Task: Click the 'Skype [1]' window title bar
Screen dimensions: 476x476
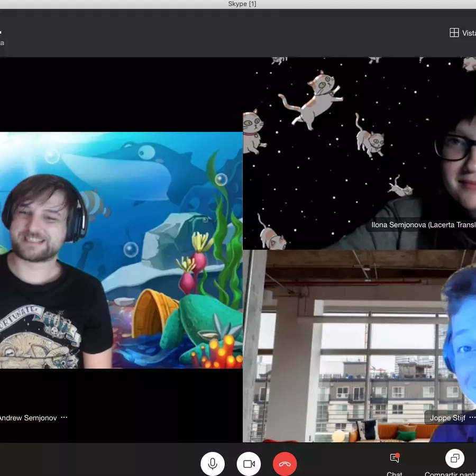Action: pyautogui.click(x=242, y=4)
